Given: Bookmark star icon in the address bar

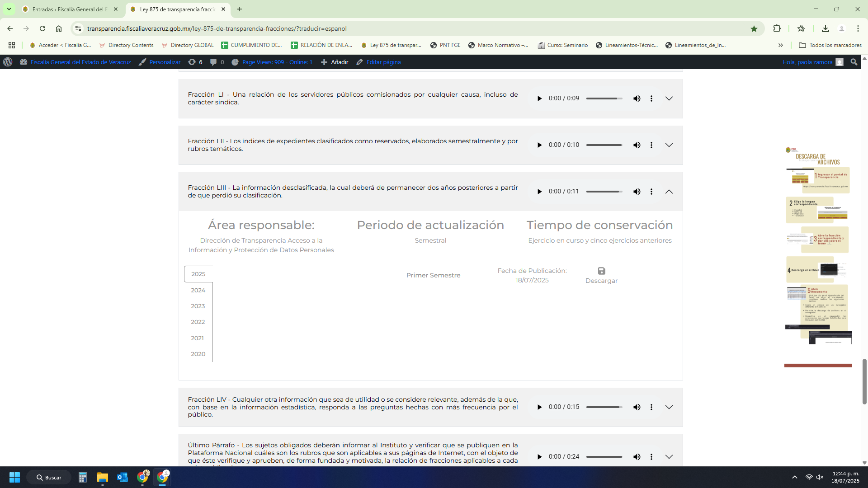Looking at the screenshot, I should pyautogui.click(x=754, y=28).
